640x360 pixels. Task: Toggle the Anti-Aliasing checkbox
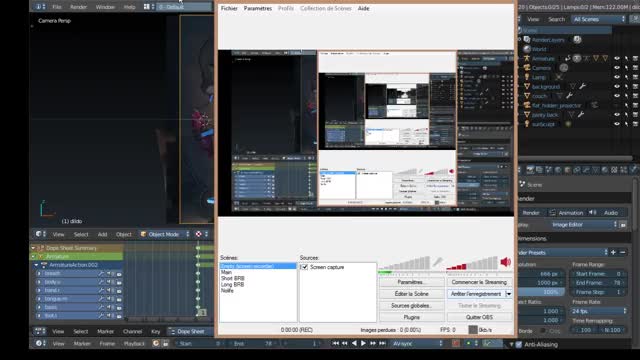coord(519,344)
